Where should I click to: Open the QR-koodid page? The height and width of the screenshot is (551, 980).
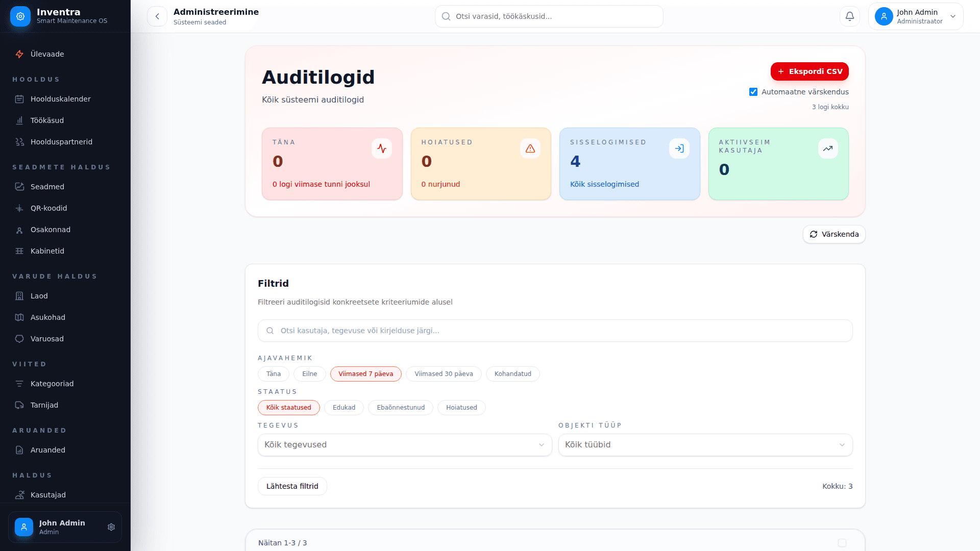48,208
